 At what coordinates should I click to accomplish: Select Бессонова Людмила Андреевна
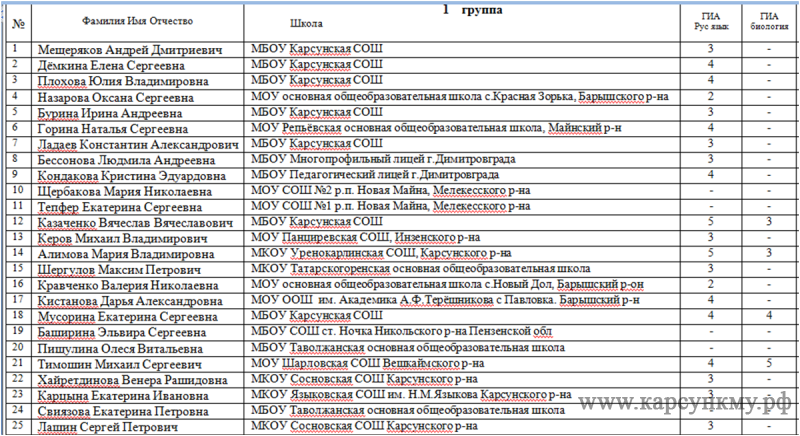point(126,160)
